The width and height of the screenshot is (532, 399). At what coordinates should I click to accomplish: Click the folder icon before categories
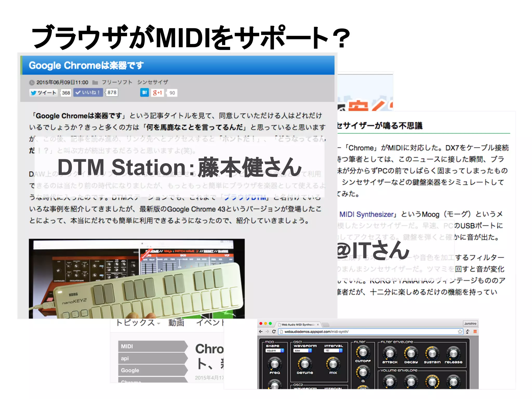tap(95, 82)
